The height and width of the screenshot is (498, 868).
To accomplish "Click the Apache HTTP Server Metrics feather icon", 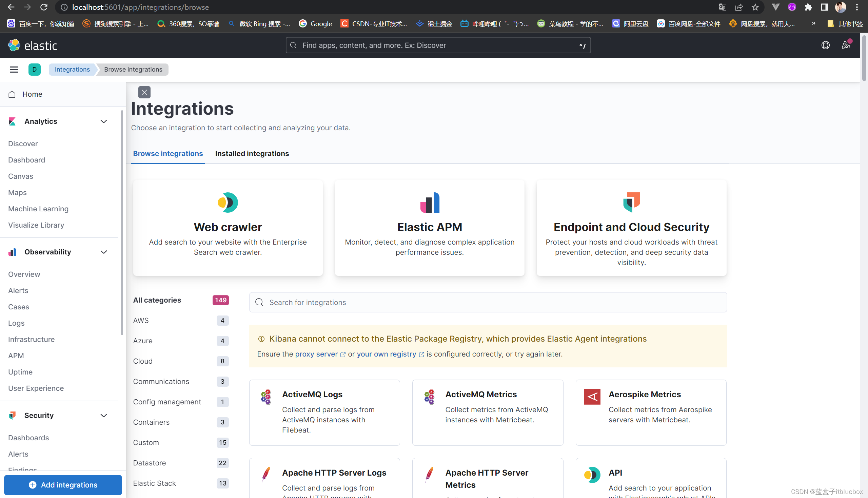I will 429,475.
